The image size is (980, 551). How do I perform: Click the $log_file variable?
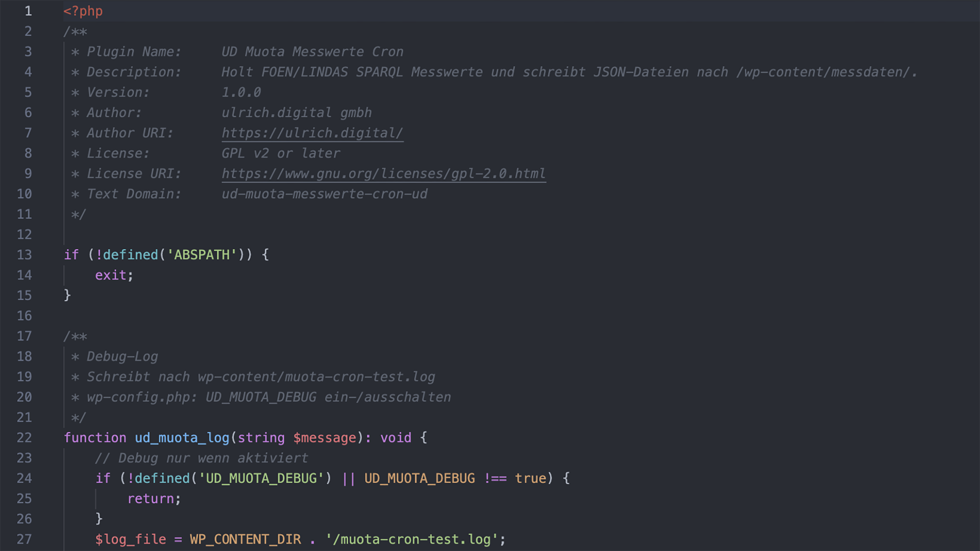(x=131, y=540)
